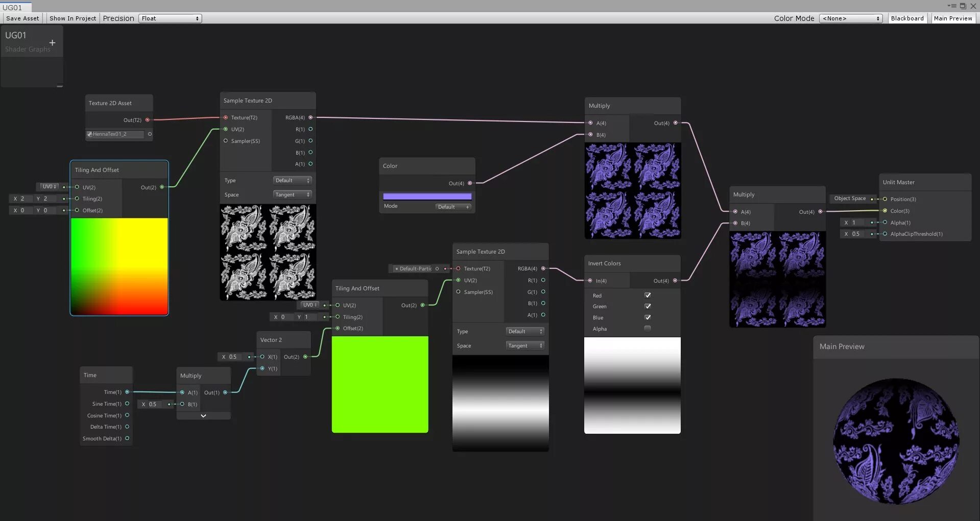The height and width of the screenshot is (521, 980).
Task: Expand preview chevron on small Multiply node
Action: pos(203,416)
